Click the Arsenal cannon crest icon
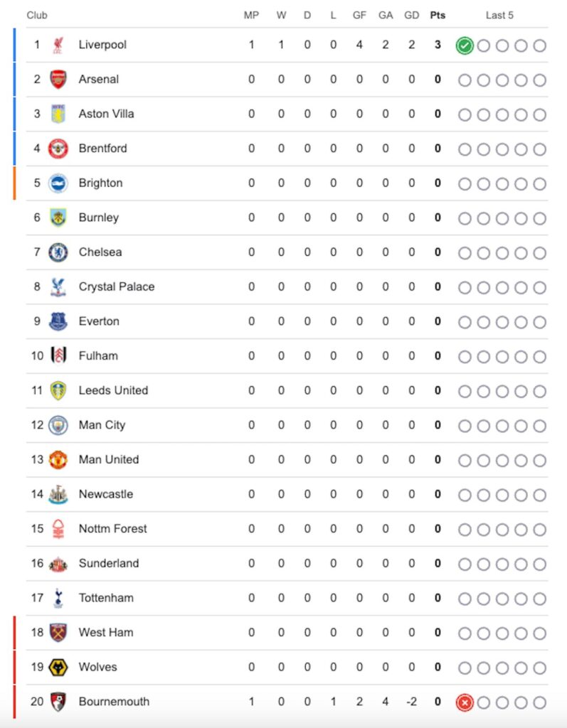The height and width of the screenshot is (728, 567). (x=58, y=80)
